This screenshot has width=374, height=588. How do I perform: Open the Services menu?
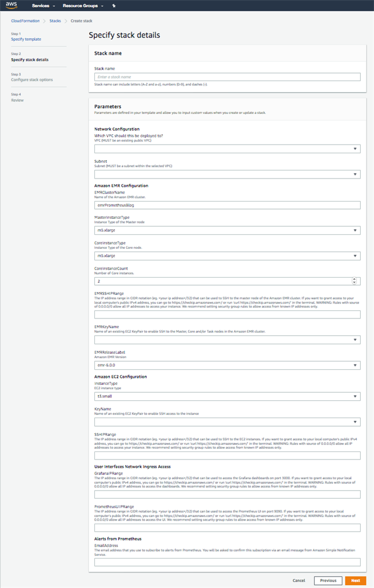(x=44, y=6)
